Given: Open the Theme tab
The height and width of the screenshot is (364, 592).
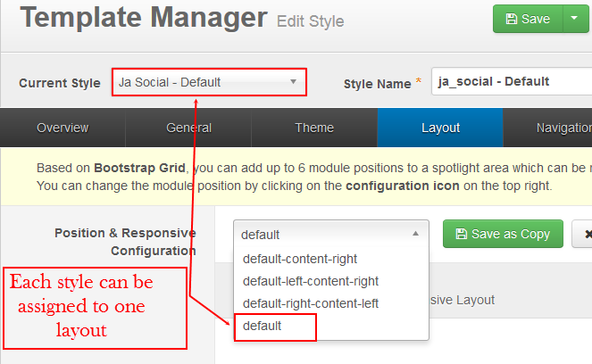Looking at the screenshot, I should click(314, 128).
